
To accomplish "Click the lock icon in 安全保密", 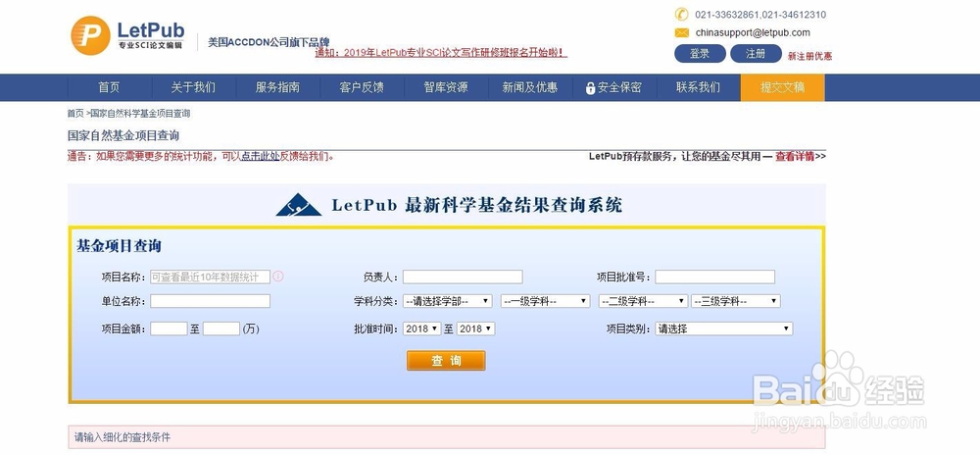I will (x=590, y=88).
